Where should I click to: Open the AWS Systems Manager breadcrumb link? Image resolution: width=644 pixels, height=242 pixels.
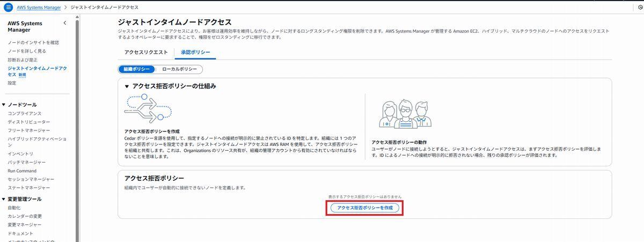[38, 8]
